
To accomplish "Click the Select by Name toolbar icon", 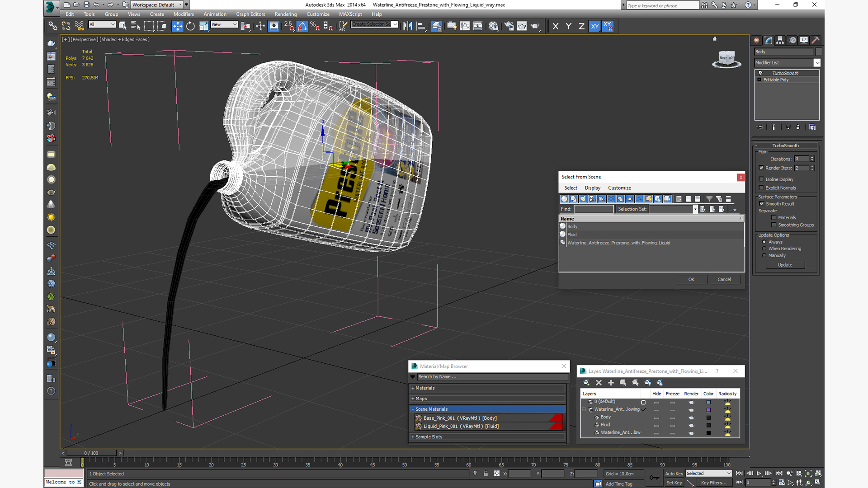I will coord(135,26).
